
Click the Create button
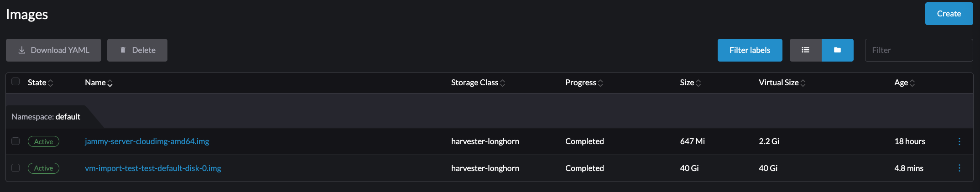[949, 14]
